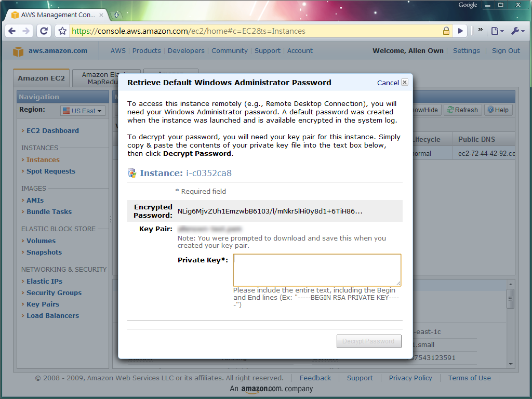
Task: Click AWS in the top menu
Action: pyautogui.click(x=118, y=50)
